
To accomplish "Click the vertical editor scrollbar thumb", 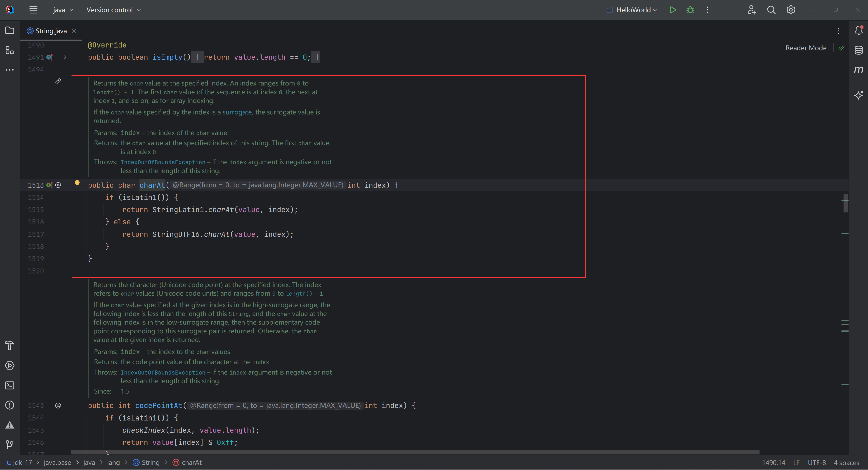I will [846, 203].
